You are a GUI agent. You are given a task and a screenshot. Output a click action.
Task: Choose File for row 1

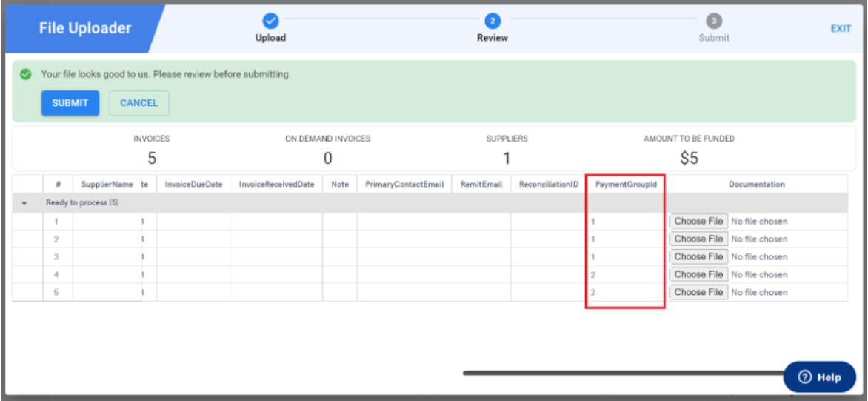point(698,221)
